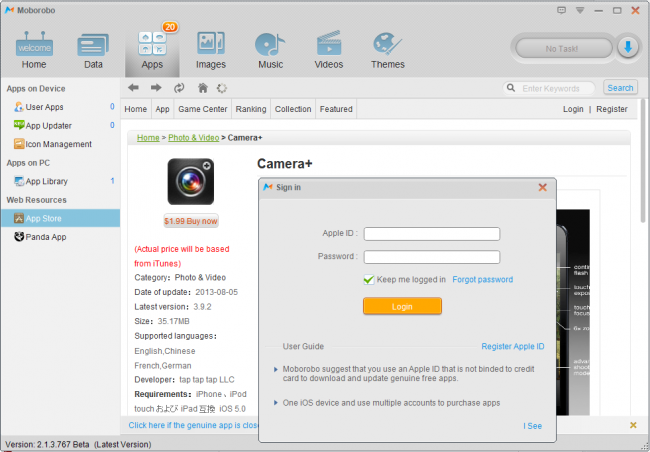650x452 pixels.
Task: Click the Search button
Action: pos(620,88)
